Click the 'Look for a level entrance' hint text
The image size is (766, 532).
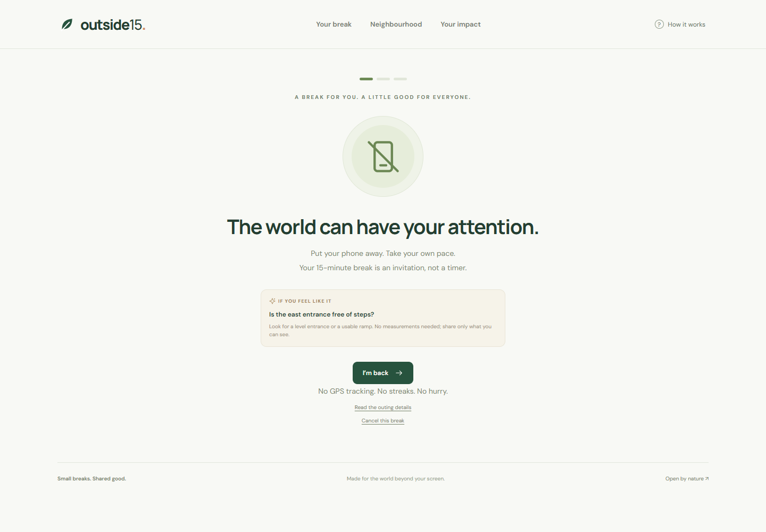[380, 330]
